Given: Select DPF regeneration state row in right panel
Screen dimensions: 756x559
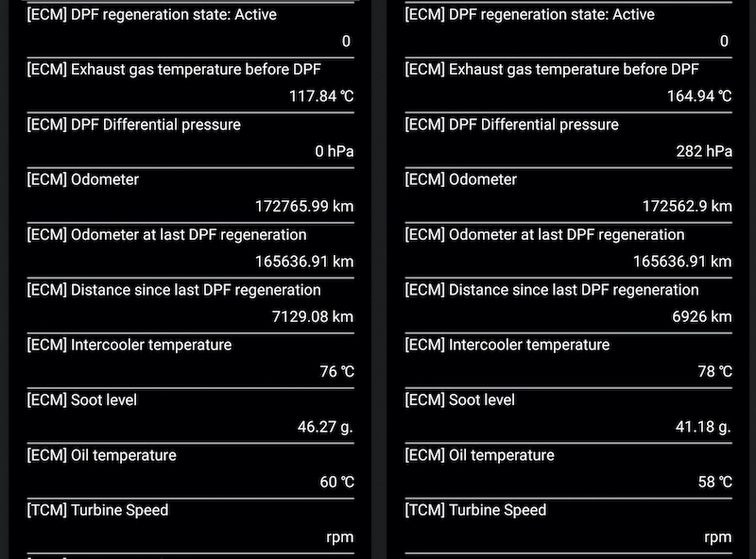Looking at the screenshot, I should pyautogui.click(x=569, y=30).
